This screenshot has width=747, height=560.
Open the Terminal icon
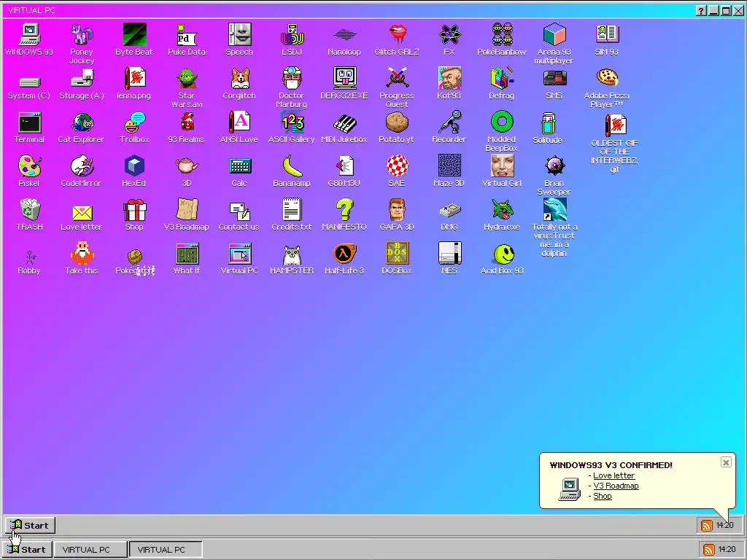tap(29, 122)
